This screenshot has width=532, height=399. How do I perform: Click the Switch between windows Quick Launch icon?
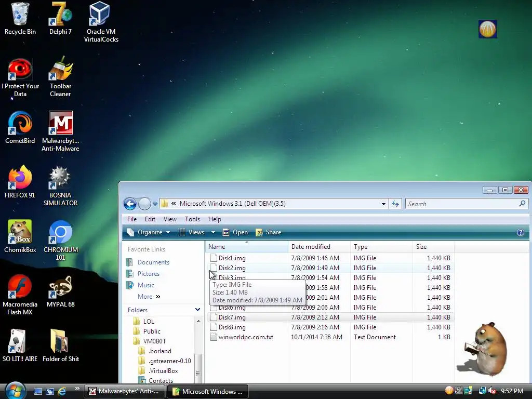coord(50,391)
